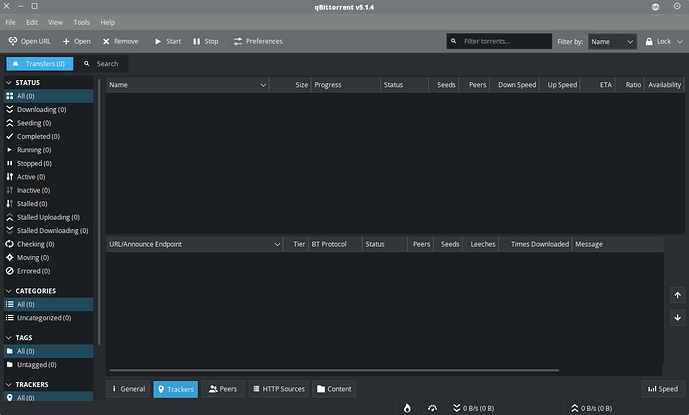
Task: Toggle the Speed graph button
Action: 661,389
